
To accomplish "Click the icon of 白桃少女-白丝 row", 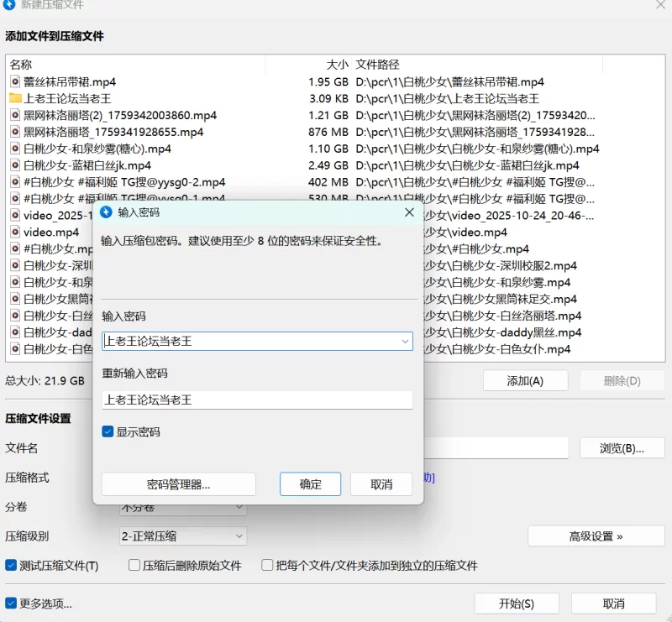I will coord(15,316).
